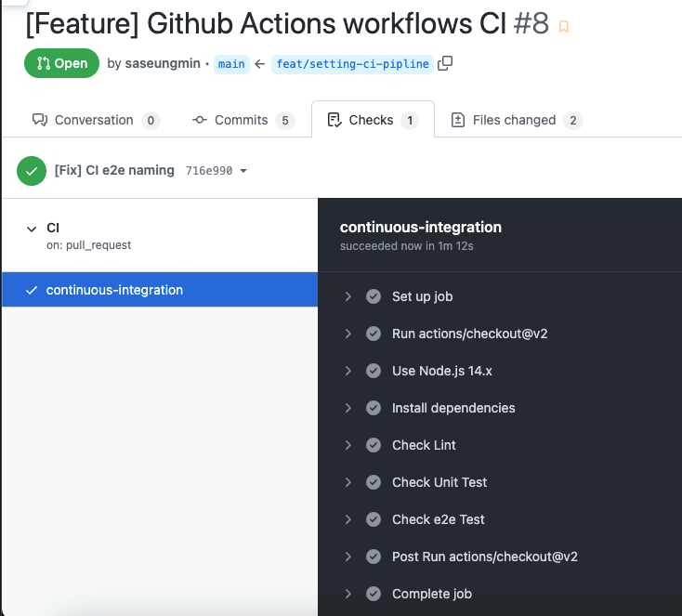Switch to the Files changed tab
The width and height of the screenshot is (682, 616).
click(517, 120)
